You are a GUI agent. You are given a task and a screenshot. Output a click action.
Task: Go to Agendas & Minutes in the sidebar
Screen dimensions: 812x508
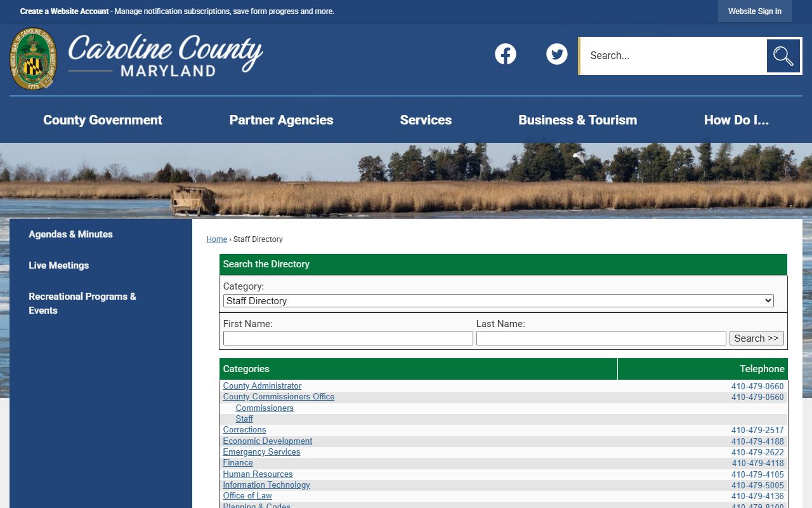click(x=70, y=234)
